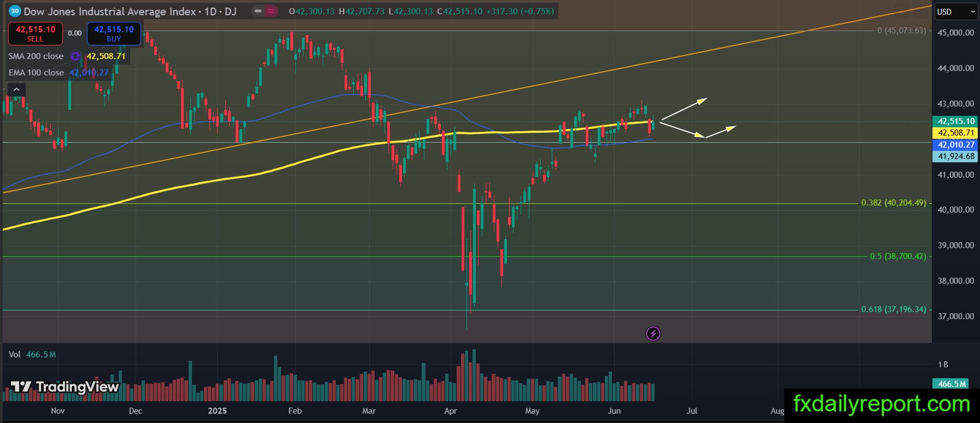Click the Vol 466.5M volume legend
The image size is (980, 423).
[x=32, y=355]
